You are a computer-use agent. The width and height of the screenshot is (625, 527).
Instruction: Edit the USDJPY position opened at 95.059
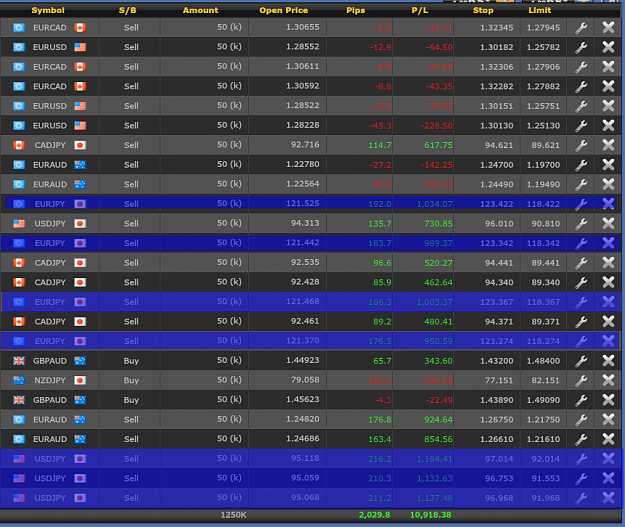click(x=581, y=478)
